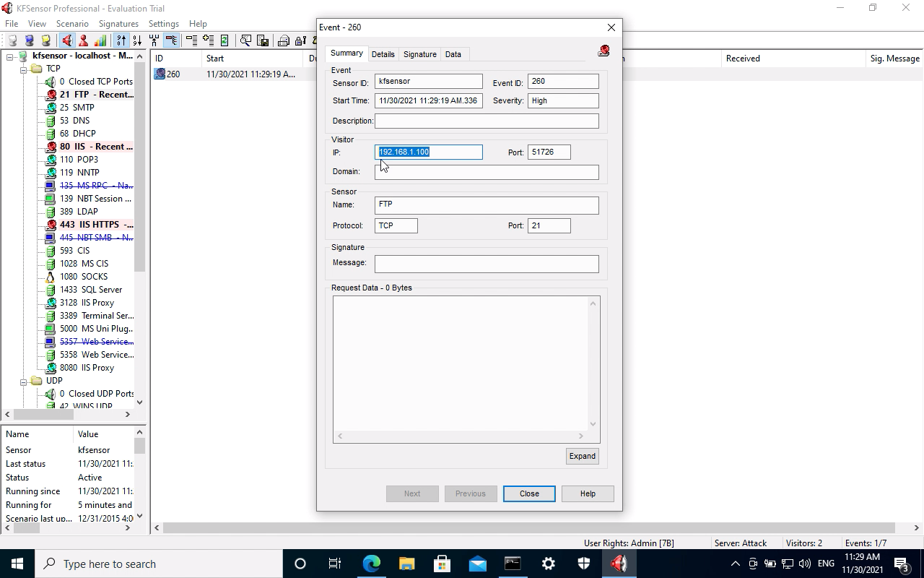Select 1433 SQL Server in port tree
Viewport: 924px width, 578px height.
pos(90,290)
